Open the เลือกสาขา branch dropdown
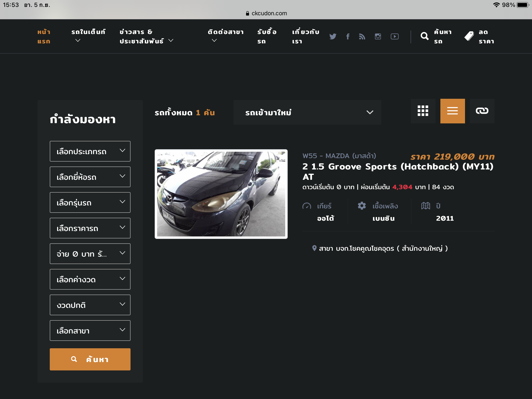 (90, 331)
